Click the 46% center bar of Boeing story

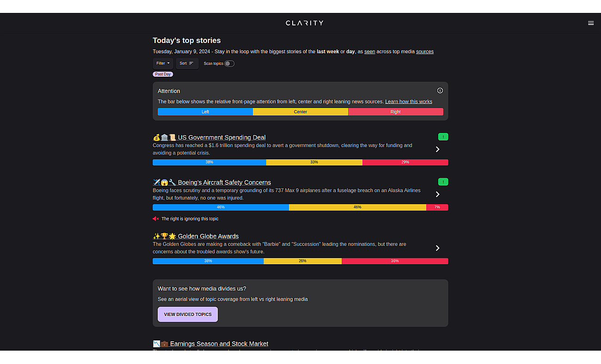point(357,207)
